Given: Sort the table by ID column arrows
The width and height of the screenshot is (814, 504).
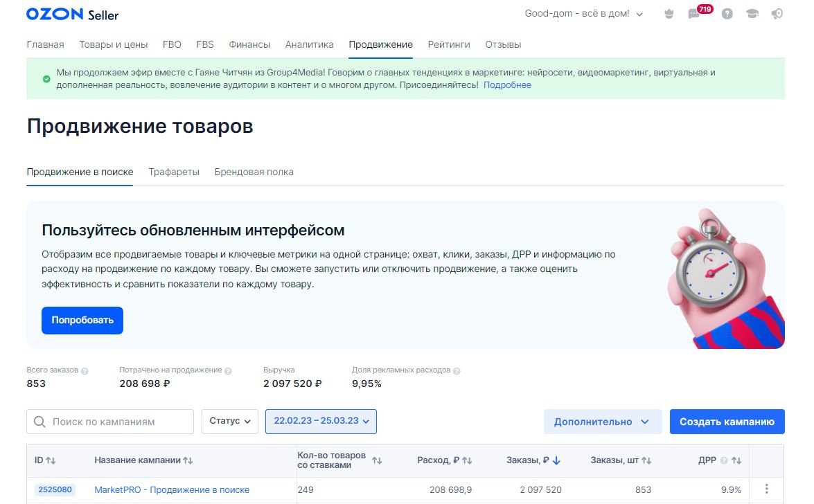Looking at the screenshot, I should point(51,460).
